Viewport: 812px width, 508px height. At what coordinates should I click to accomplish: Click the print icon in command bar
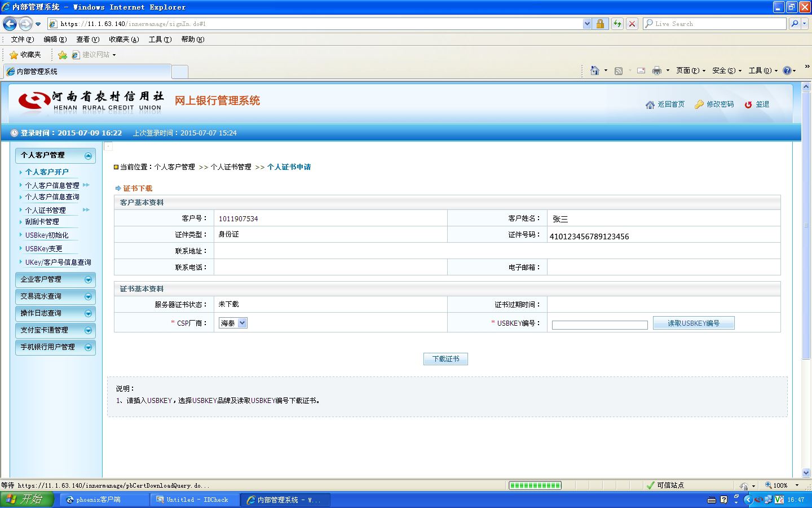(x=657, y=71)
